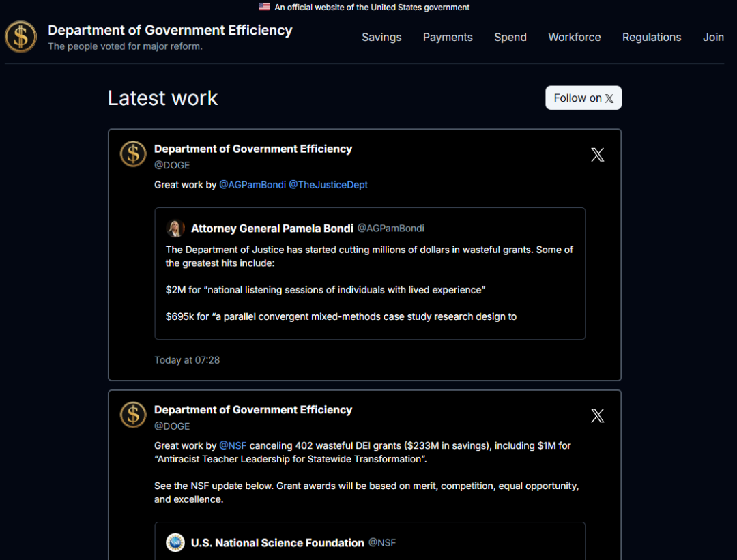The width and height of the screenshot is (737, 560).
Task: Click the NSF profile logo
Action: 175,543
